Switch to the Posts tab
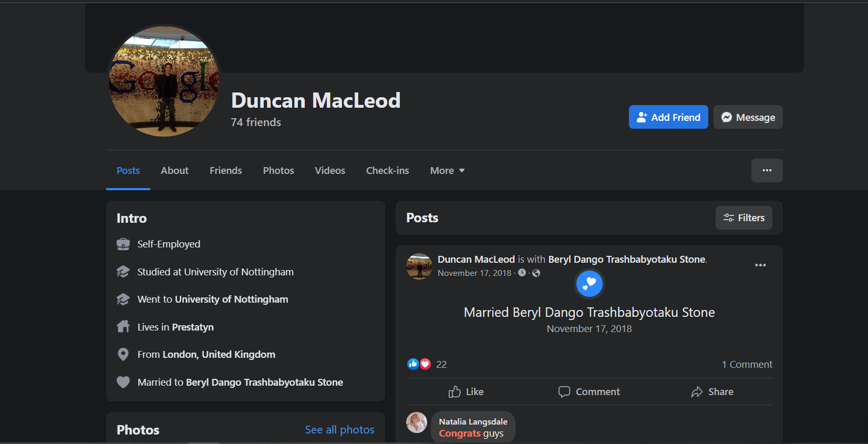 click(x=128, y=170)
